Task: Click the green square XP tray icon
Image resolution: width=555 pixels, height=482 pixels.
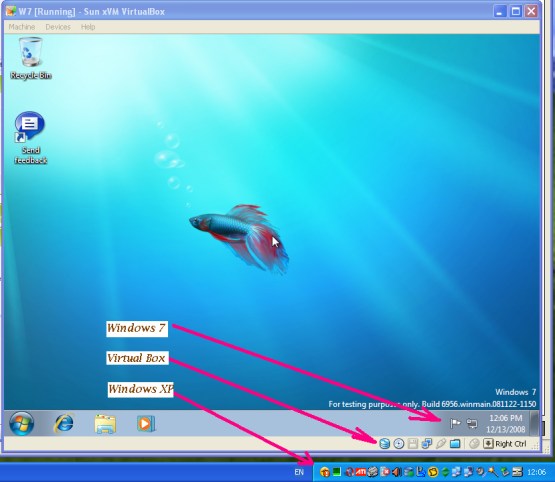Action: coord(337,472)
